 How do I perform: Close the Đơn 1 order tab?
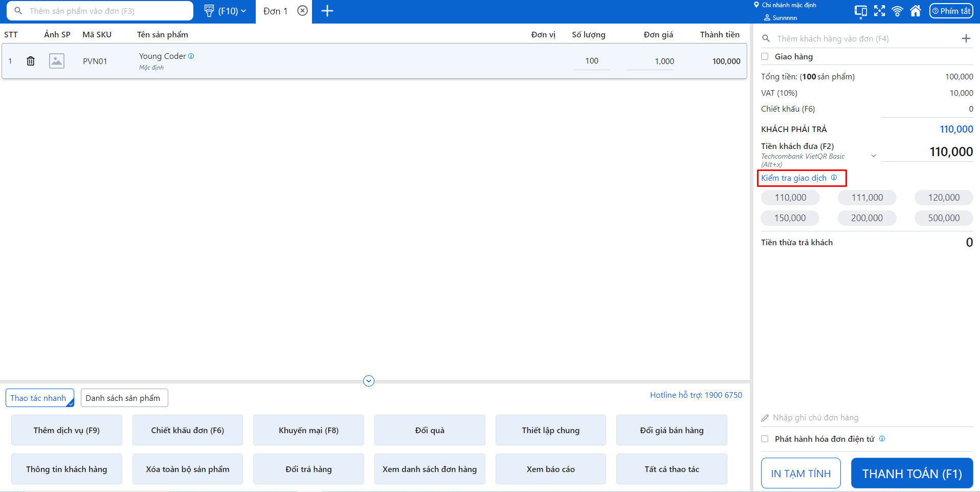click(303, 11)
